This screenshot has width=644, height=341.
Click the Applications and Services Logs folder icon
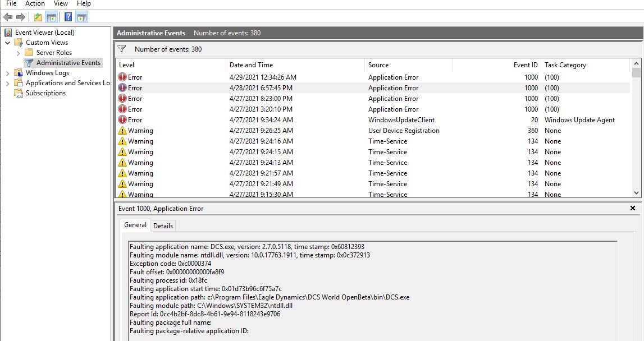19,83
